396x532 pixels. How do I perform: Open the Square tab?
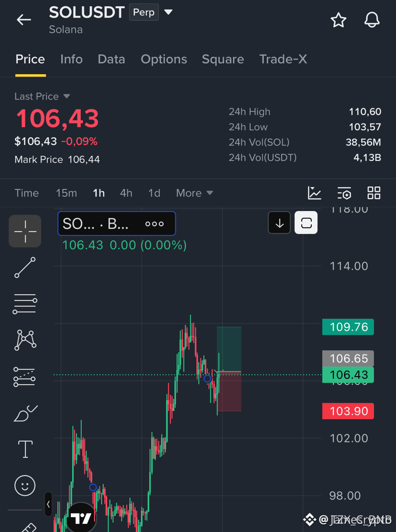point(223,59)
